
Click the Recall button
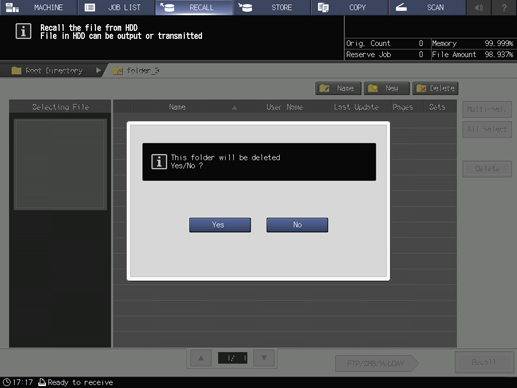[x=484, y=362]
